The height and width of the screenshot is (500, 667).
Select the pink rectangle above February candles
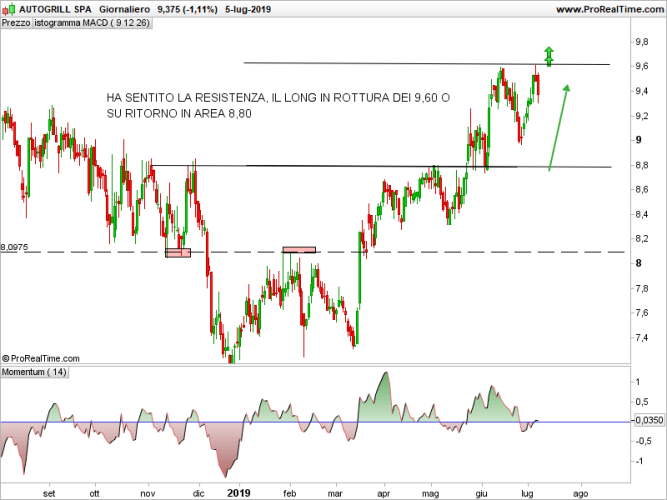[299, 248]
